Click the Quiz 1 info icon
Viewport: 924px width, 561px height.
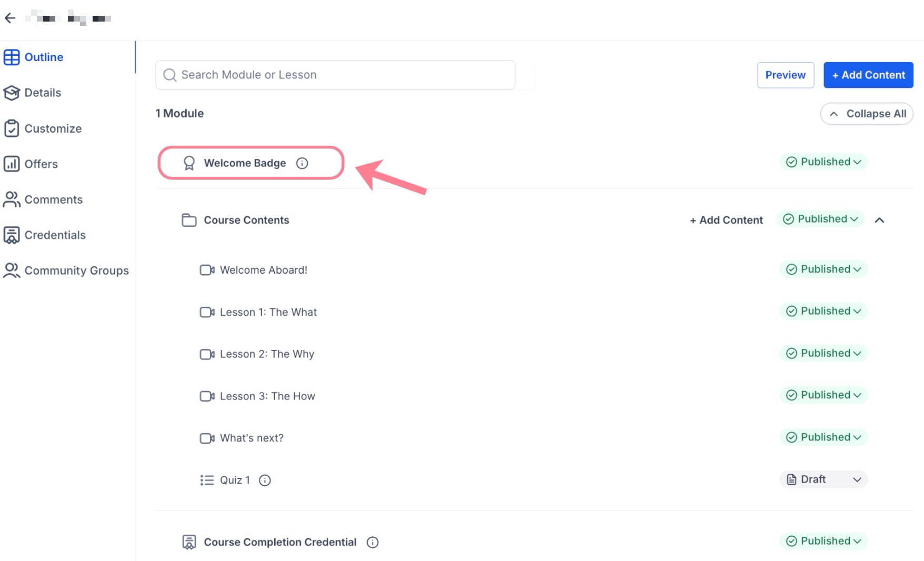pos(265,480)
